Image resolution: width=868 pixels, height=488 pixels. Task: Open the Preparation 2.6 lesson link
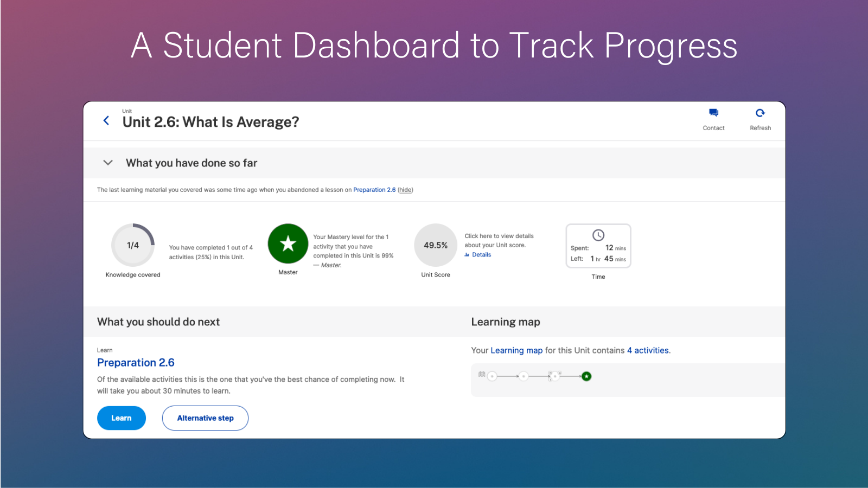(136, 362)
